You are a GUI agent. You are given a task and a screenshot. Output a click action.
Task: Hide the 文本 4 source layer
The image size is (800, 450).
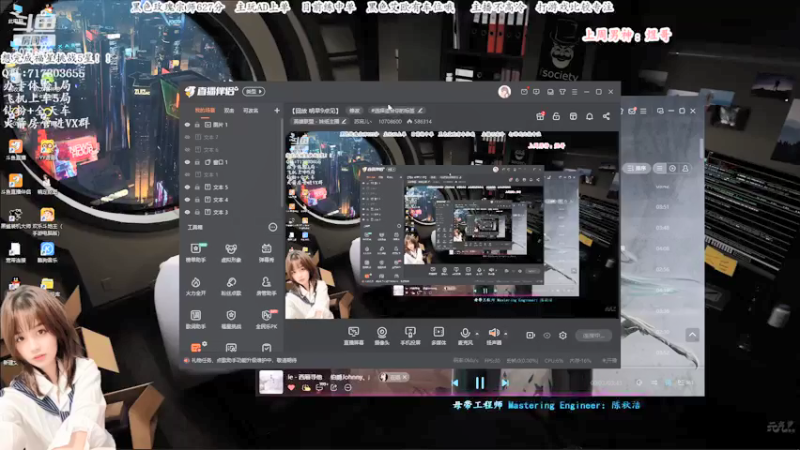click(x=187, y=199)
